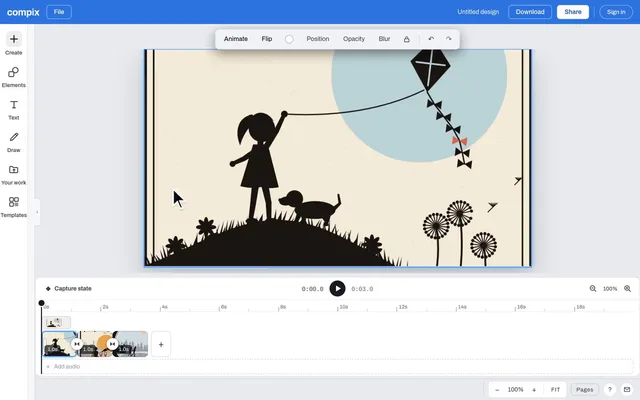Screen dimensions: 640x400
Task: Toggle the Pages view button
Action: (584, 390)
